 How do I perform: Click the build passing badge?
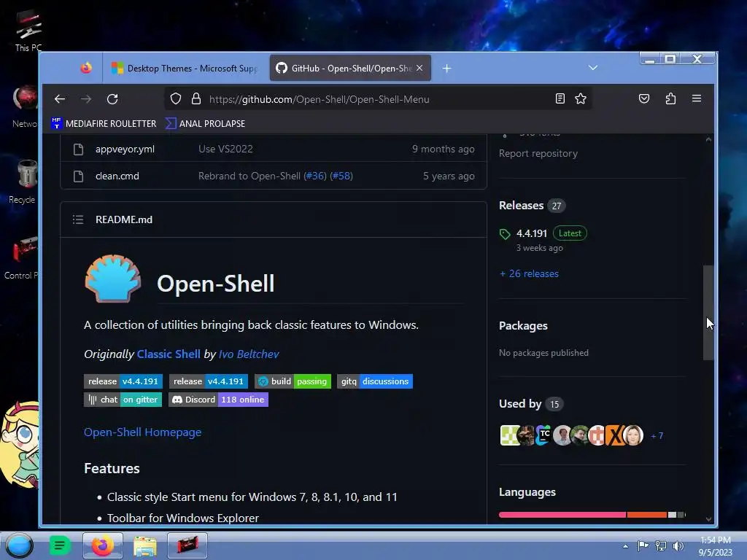pyautogui.click(x=293, y=381)
